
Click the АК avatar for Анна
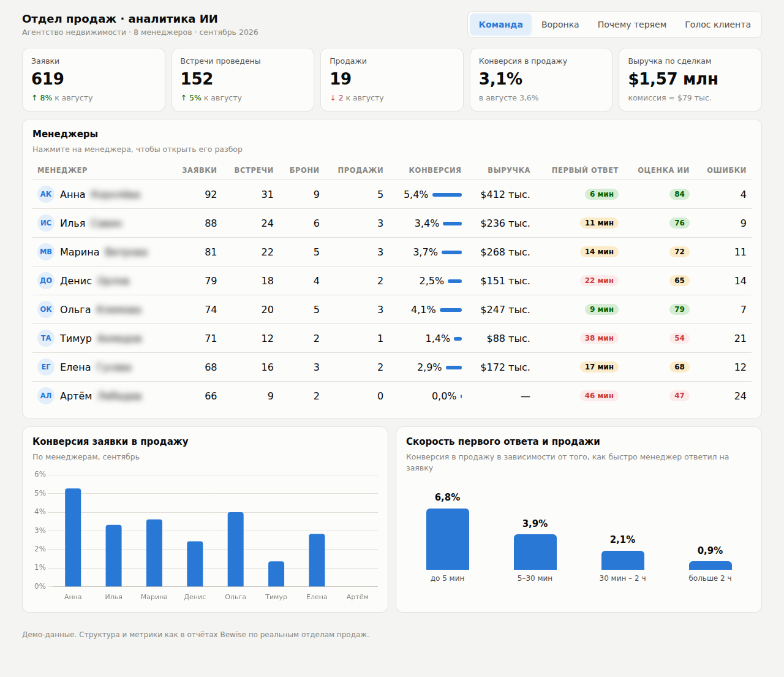pos(46,194)
